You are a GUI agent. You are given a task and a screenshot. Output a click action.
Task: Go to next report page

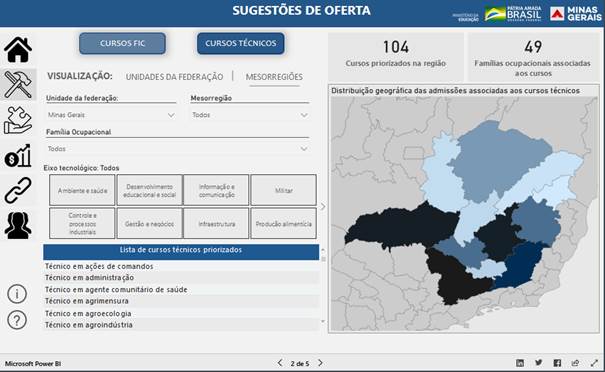[x=320, y=363]
